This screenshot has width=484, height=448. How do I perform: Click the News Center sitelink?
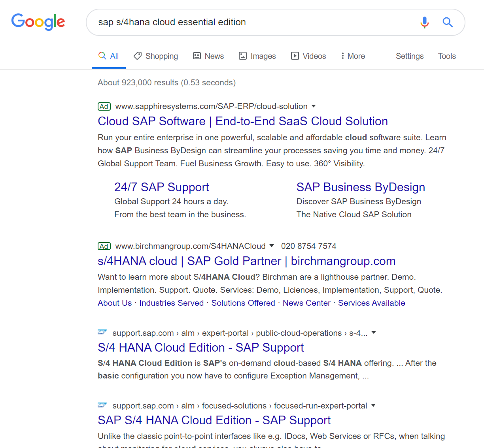pyautogui.click(x=306, y=303)
